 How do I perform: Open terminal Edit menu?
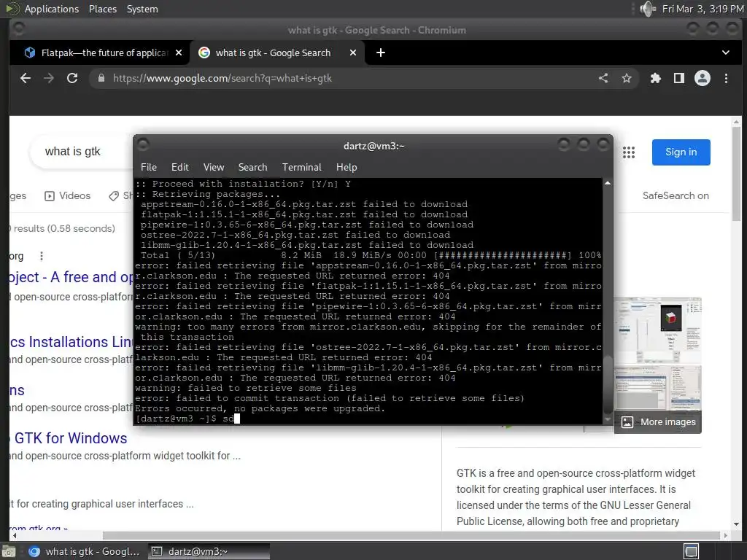coord(180,167)
